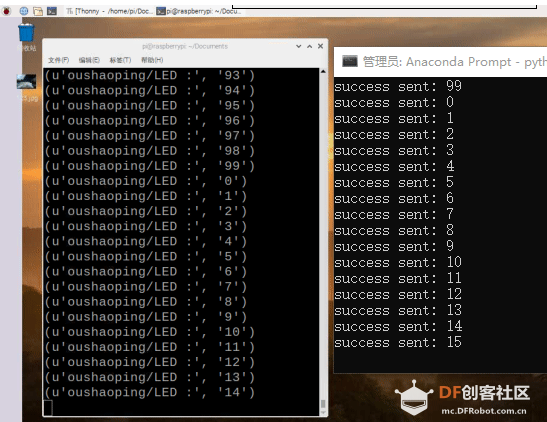The height and width of the screenshot is (422, 547).
Task: Close the pi@raspberrypi terminal window
Action: 320,46
